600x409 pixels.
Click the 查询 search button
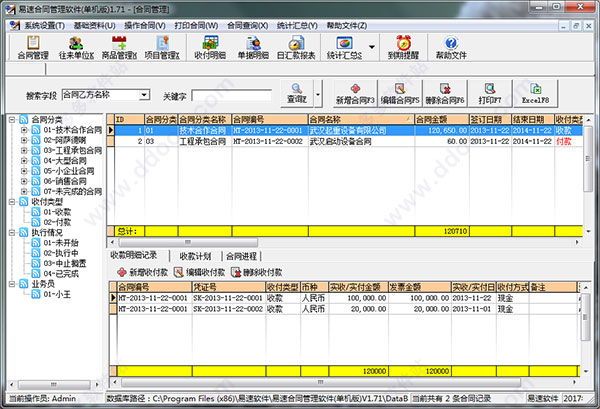click(297, 94)
